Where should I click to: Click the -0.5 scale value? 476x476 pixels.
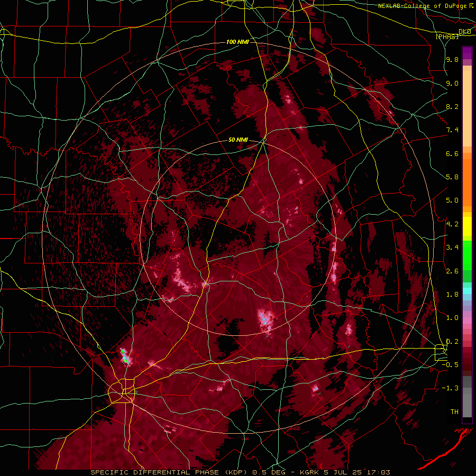pyautogui.click(x=450, y=365)
